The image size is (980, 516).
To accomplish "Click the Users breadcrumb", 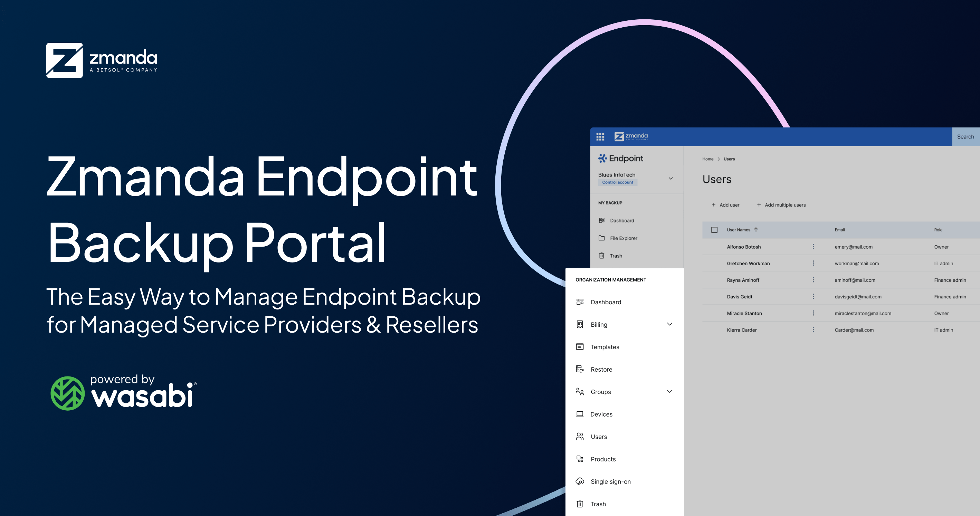I will click(x=729, y=159).
